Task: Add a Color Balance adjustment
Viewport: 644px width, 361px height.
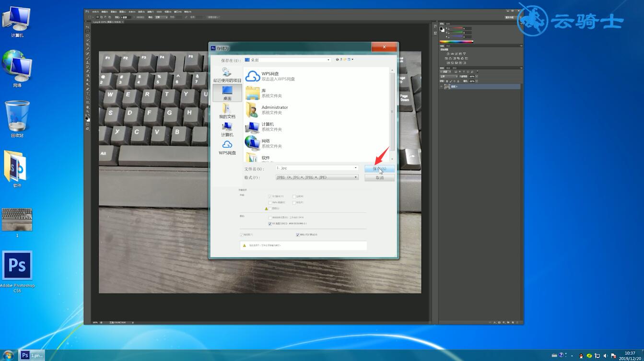Action: click(x=450, y=58)
